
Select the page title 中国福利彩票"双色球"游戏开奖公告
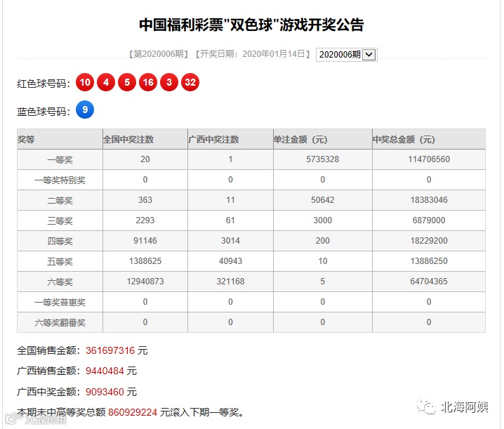pyautogui.click(x=251, y=25)
